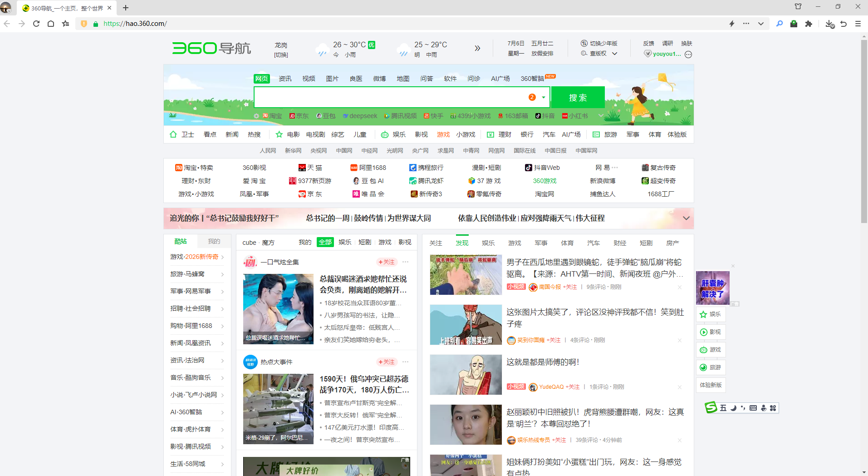The height and width of the screenshot is (476, 868).
Task: Click the browser search magnifier icon
Action: 780,24
